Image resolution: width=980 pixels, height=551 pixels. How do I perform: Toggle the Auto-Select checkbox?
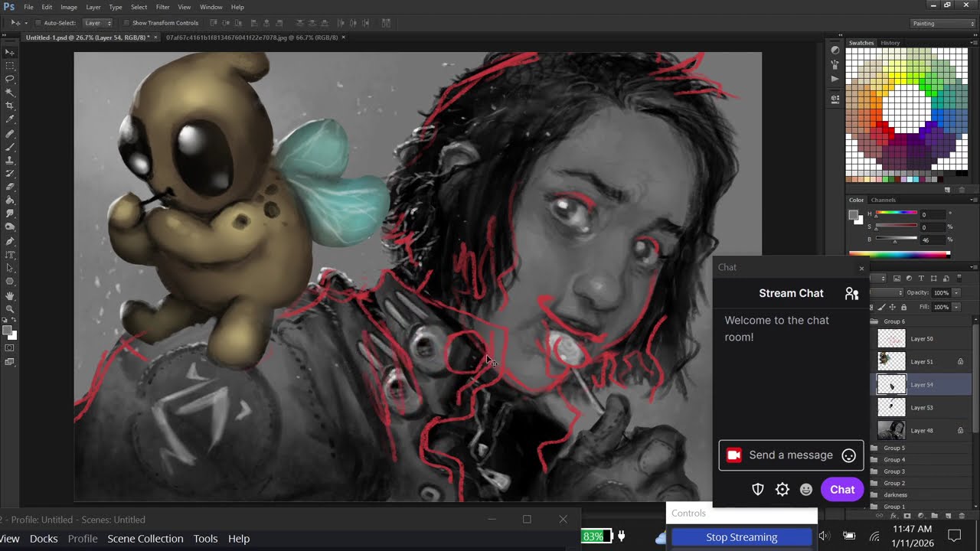pyautogui.click(x=38, y=23)
